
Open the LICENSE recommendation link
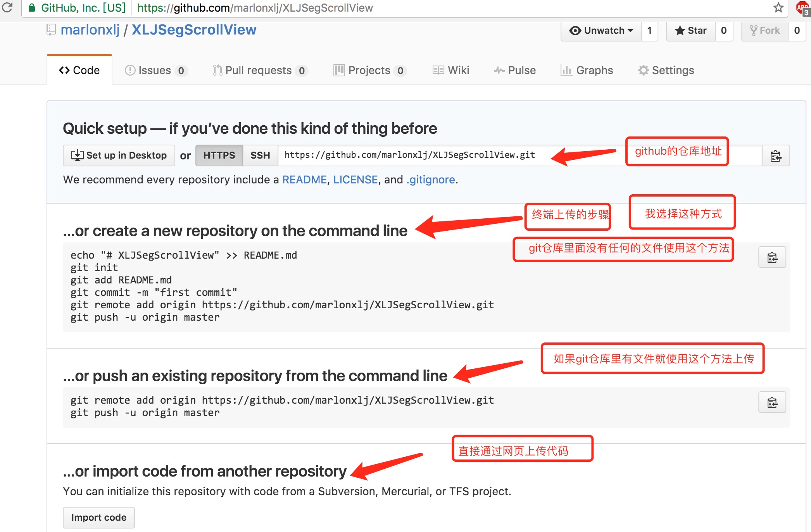click(355, 180)
